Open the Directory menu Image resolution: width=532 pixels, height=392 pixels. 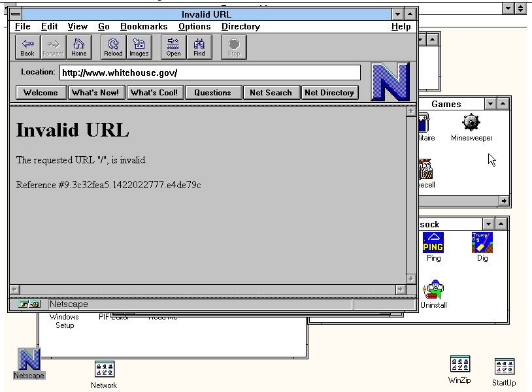(241, 26)
